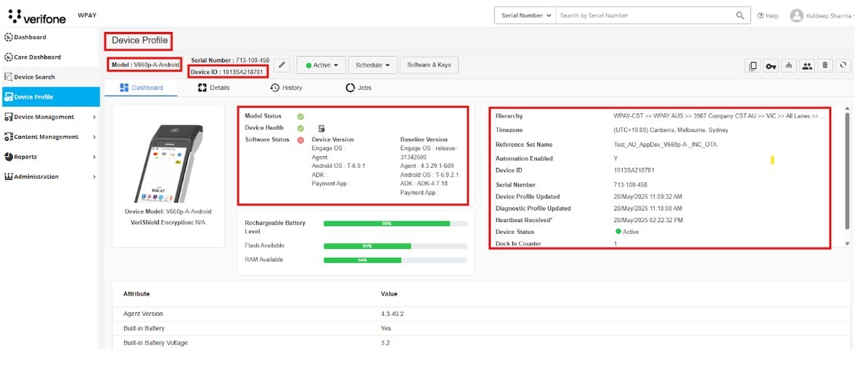The width and height of the screenshot is (868, 366).
Task: Click the magnifier search icon
Action: point(740,15)
